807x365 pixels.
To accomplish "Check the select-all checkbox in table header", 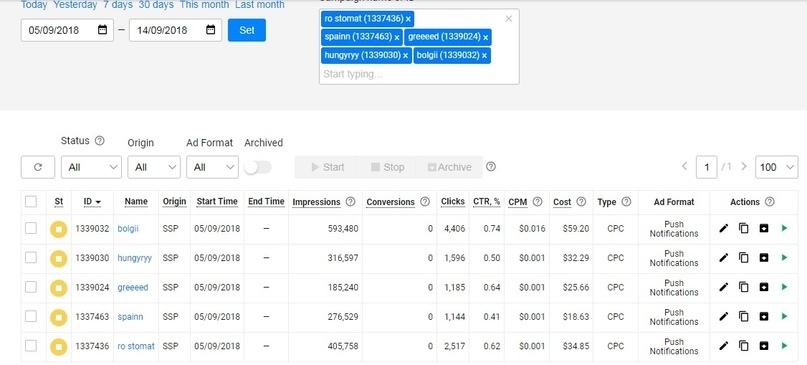I will (31, 201).
